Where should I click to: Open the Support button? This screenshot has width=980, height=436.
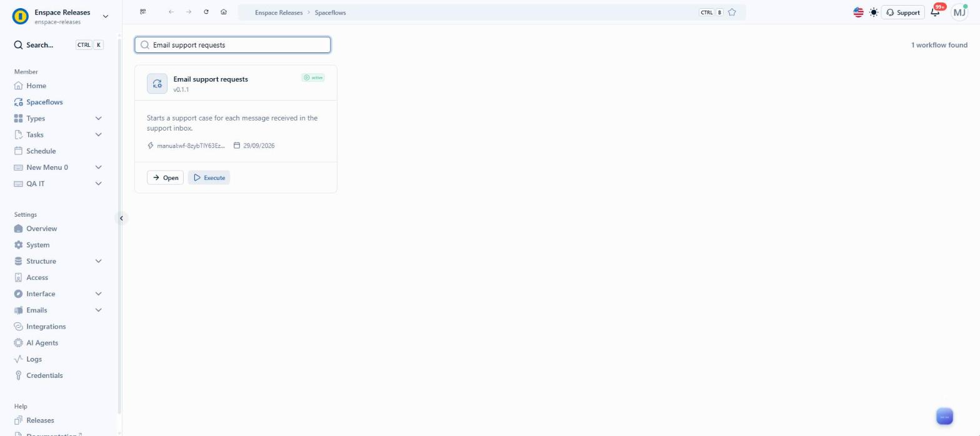[902, 12]
